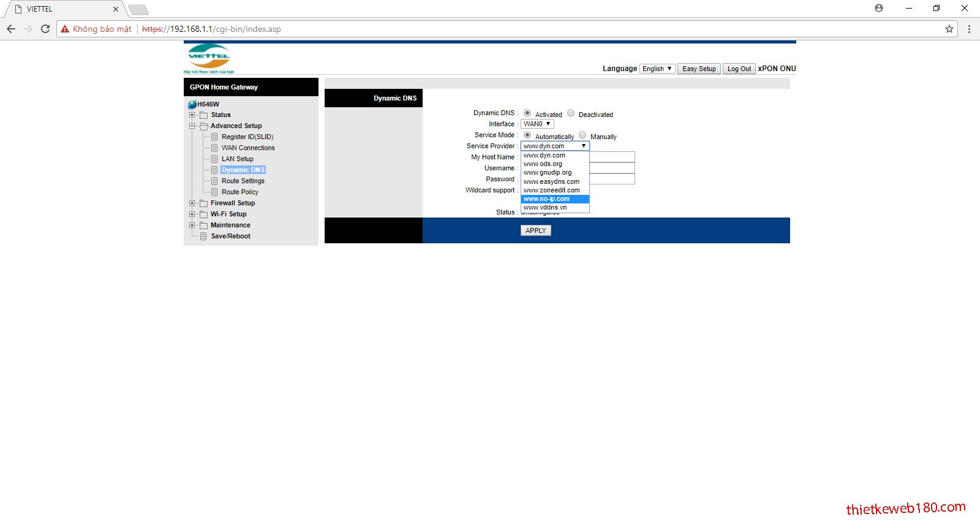Click the browser forward arrow

[28, 29]
